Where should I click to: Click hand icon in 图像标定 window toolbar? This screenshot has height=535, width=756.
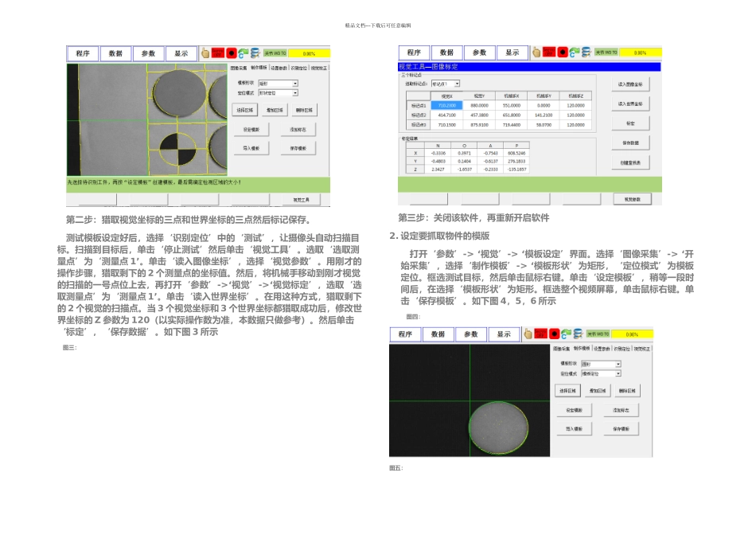[536, 52]
